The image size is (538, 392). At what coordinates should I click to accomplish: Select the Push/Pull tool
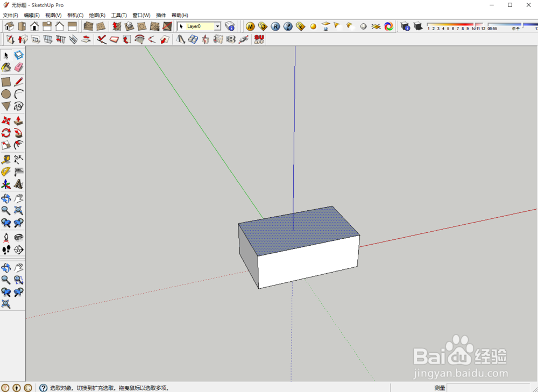(x=18, y=121)
